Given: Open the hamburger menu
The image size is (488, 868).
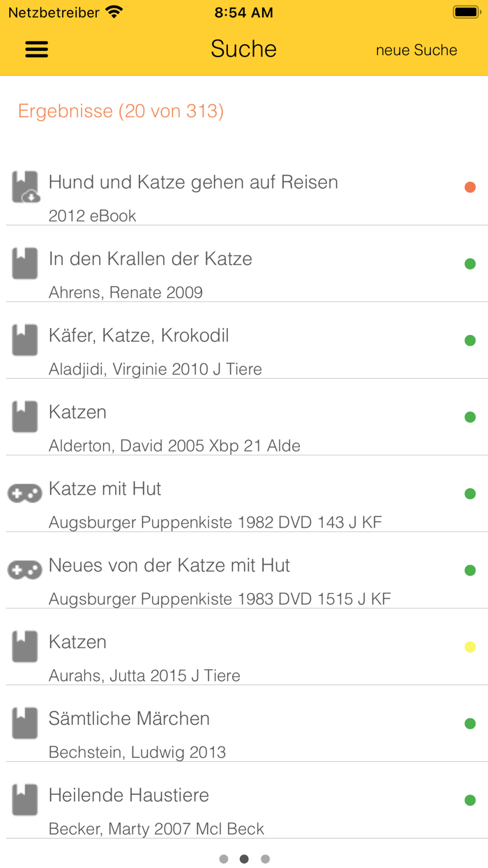Looking at the screenshot, I should click(36, 49).
